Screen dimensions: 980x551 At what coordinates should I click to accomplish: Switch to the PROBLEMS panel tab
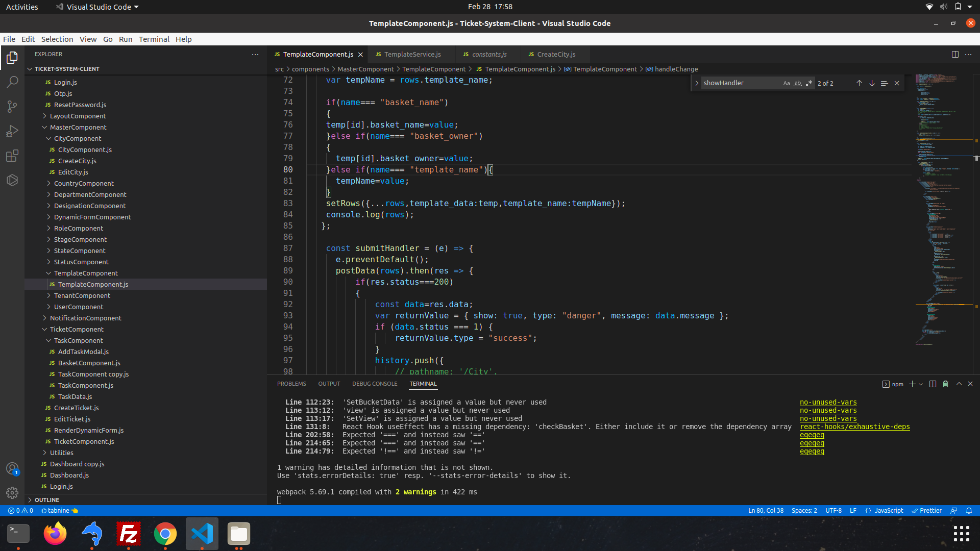pyautogui.click(x=291, y=384)
